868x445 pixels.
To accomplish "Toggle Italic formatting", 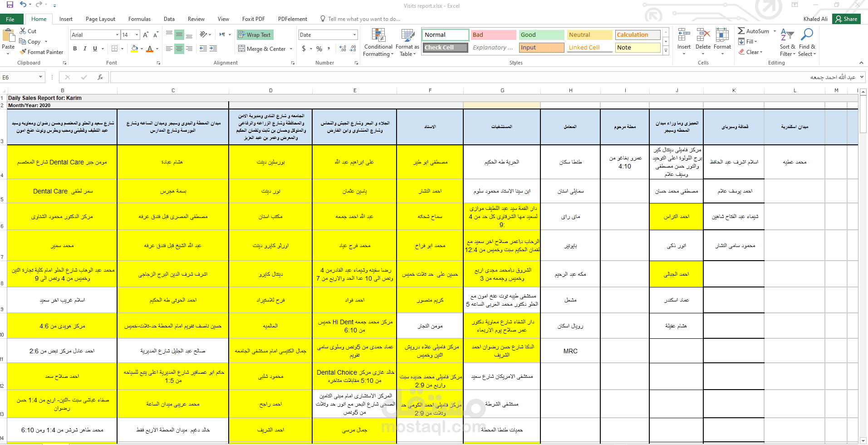I will pyautogui.click(x=85, y=49).
